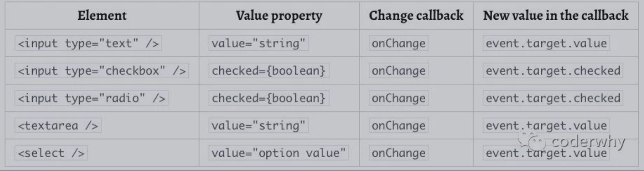Click the Change callback column header
This screenshot has height=171, width=644.
tap(416, 16)
